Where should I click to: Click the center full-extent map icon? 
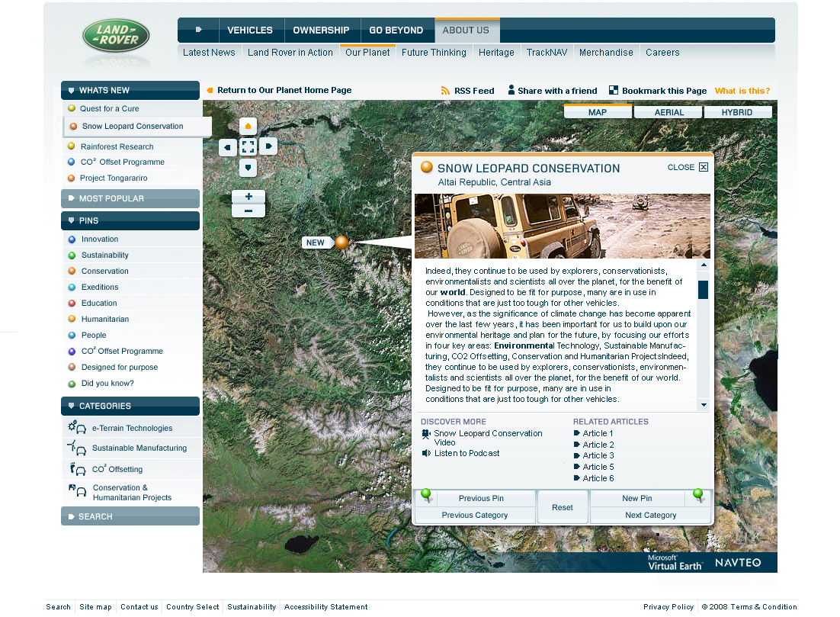248,146
